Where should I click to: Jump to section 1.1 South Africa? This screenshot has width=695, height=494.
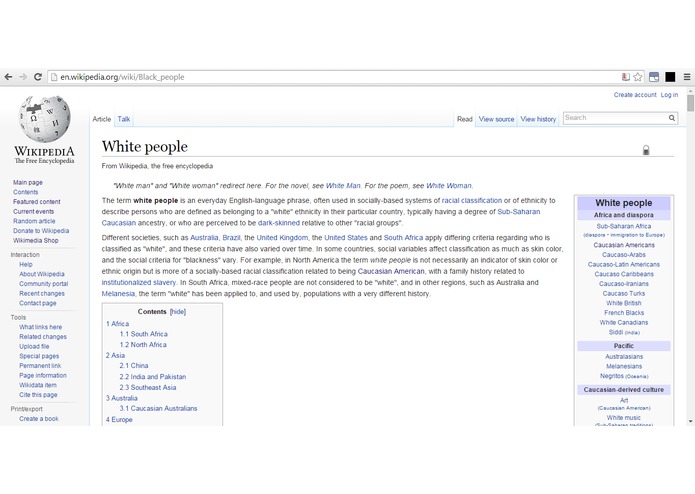144,334
